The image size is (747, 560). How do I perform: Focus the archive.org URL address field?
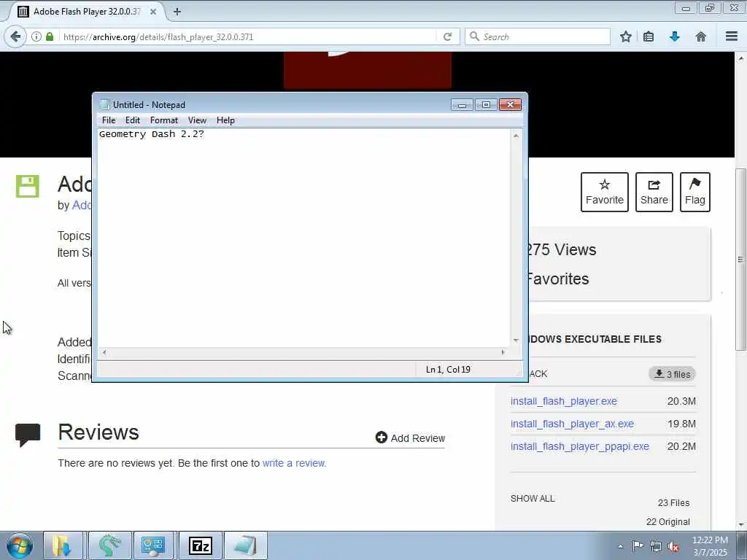248,36
